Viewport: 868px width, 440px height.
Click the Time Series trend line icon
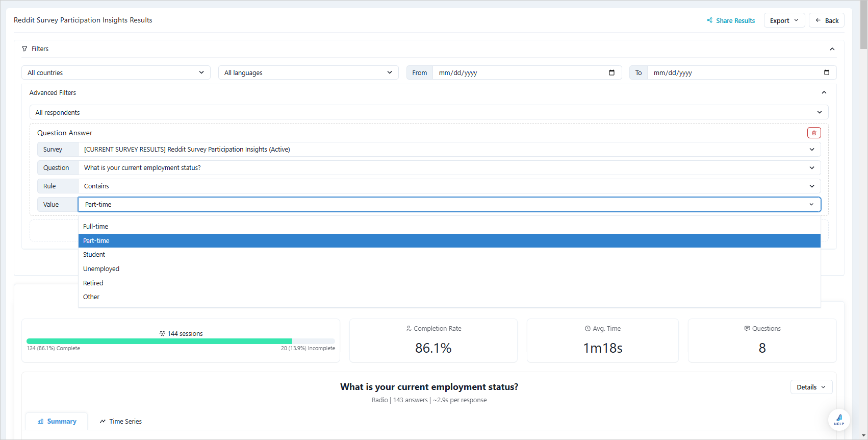pos(103,422)
